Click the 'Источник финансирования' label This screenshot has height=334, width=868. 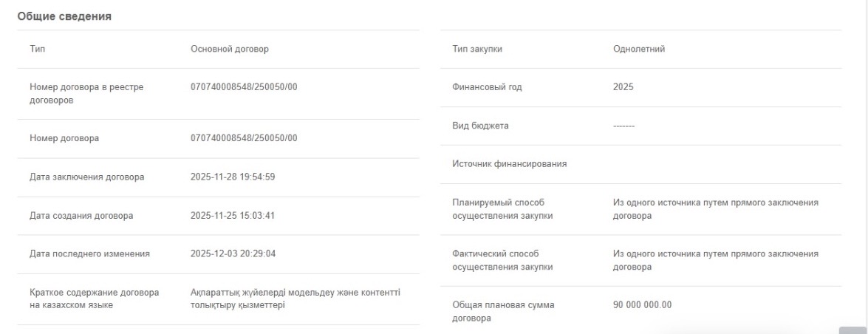click(509, 164)
